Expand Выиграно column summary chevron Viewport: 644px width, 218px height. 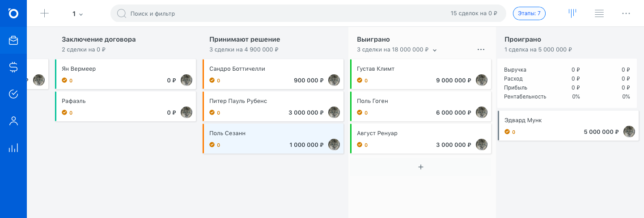pos(435,50)
